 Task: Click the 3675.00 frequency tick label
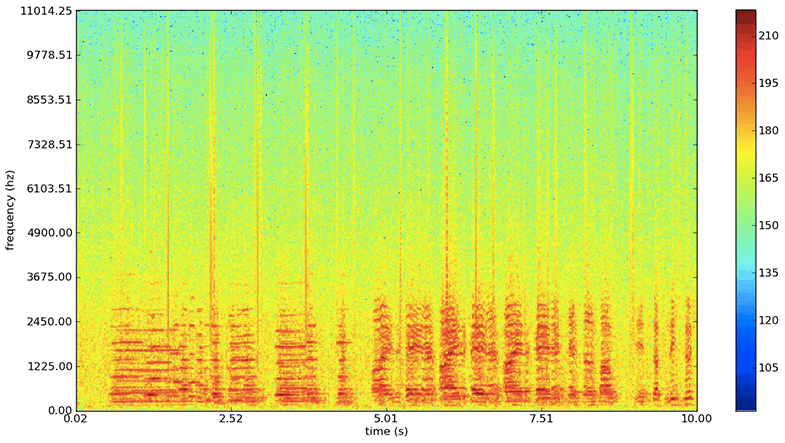[49, 277]
